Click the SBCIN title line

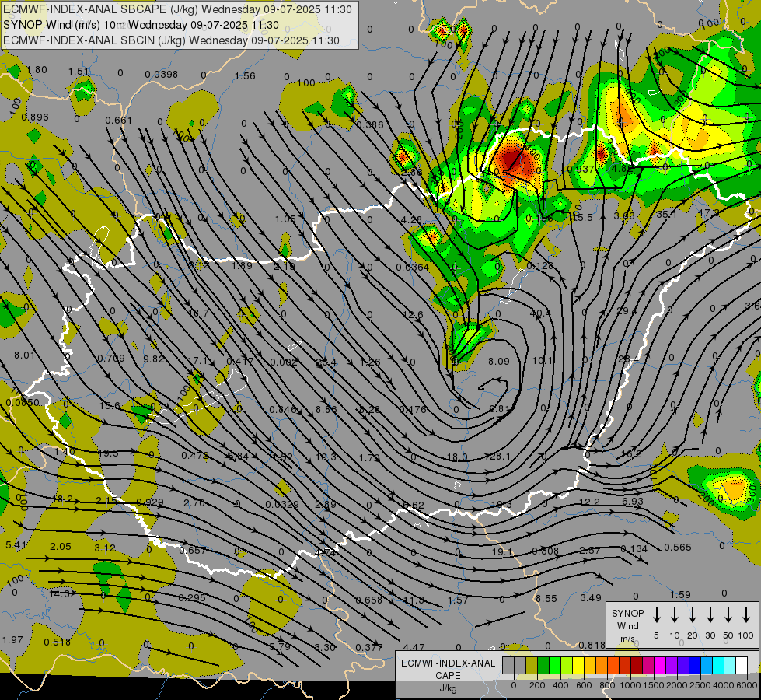coord(171,40)
